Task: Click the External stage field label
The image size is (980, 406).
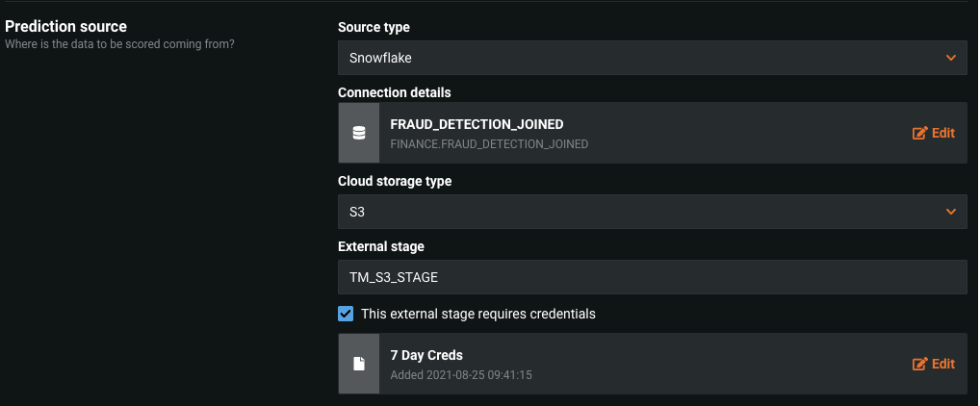Action: 381,247
